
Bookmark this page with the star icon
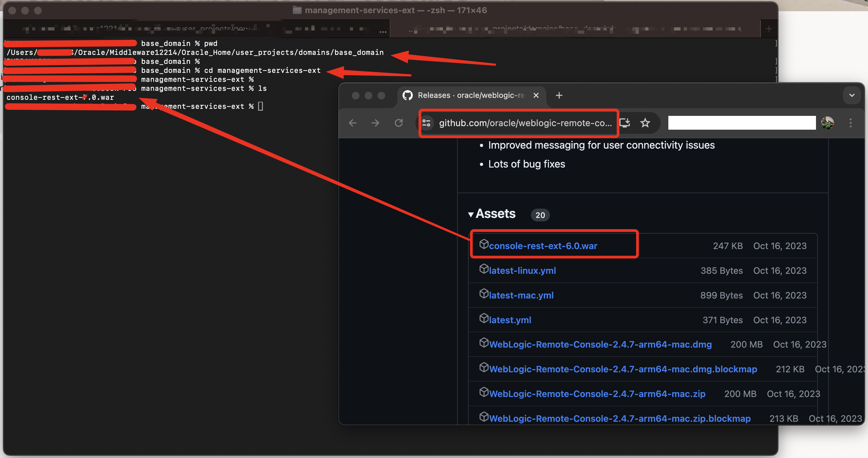click(x=645, y=123)
